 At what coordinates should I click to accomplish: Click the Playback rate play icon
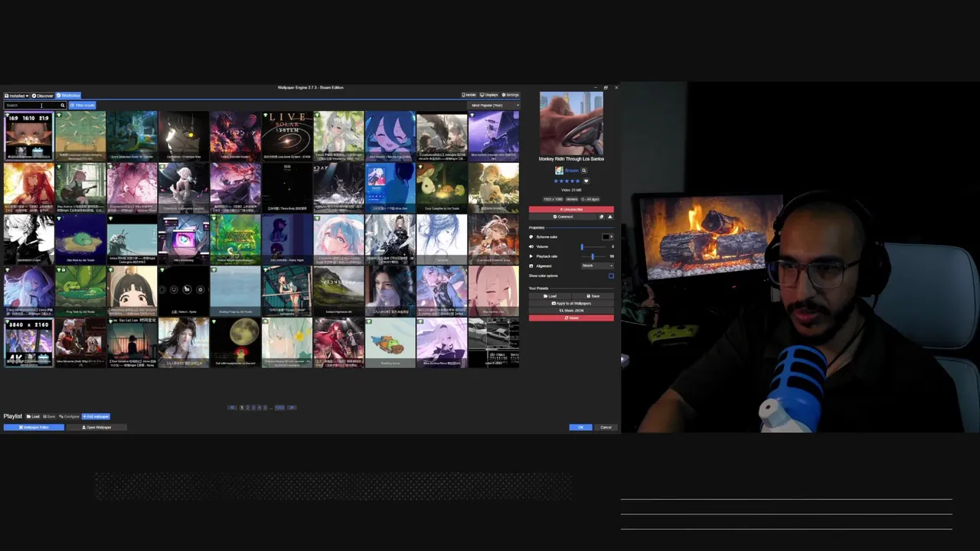point(531,256)
